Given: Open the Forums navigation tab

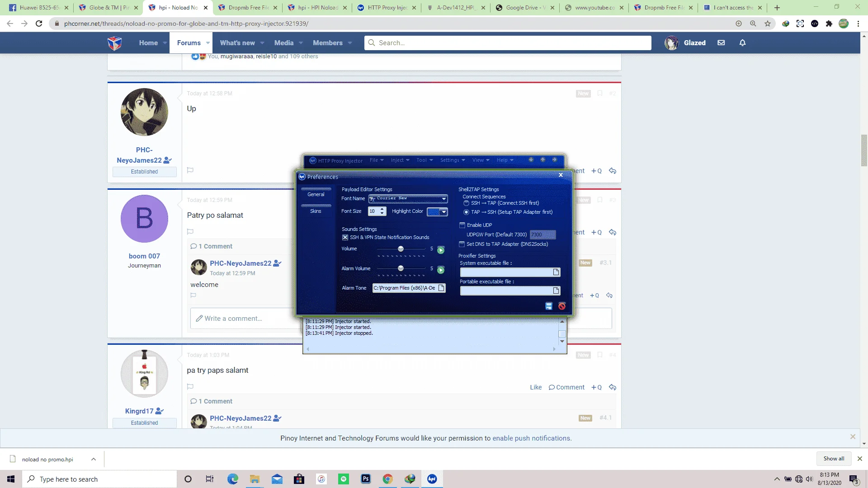Looking at the screenshot, I should [189, 43].
